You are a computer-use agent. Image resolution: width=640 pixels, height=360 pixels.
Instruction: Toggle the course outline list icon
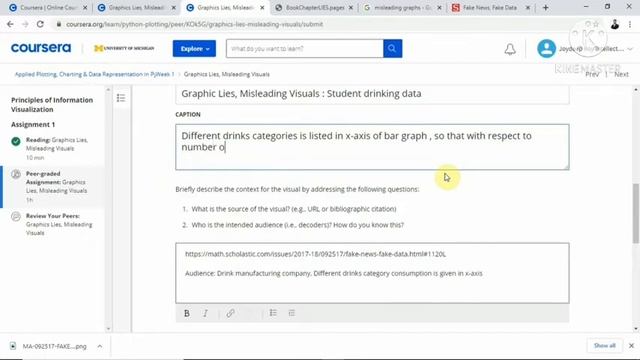[121, 98]
